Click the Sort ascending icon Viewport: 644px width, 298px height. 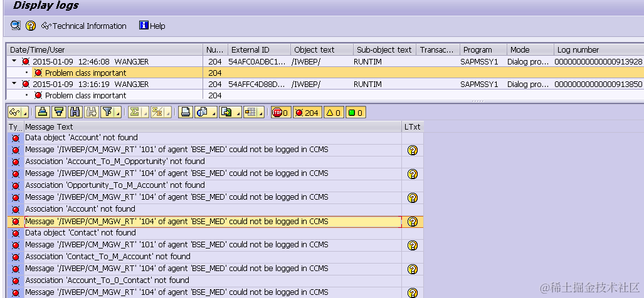pyautogui.click(x=43, y=112)
